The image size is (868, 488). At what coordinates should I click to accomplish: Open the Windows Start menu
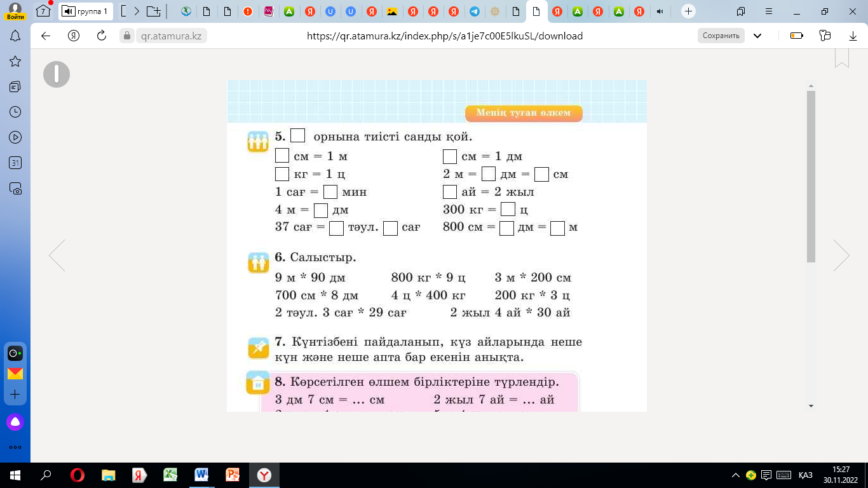[x=15, y=475]
